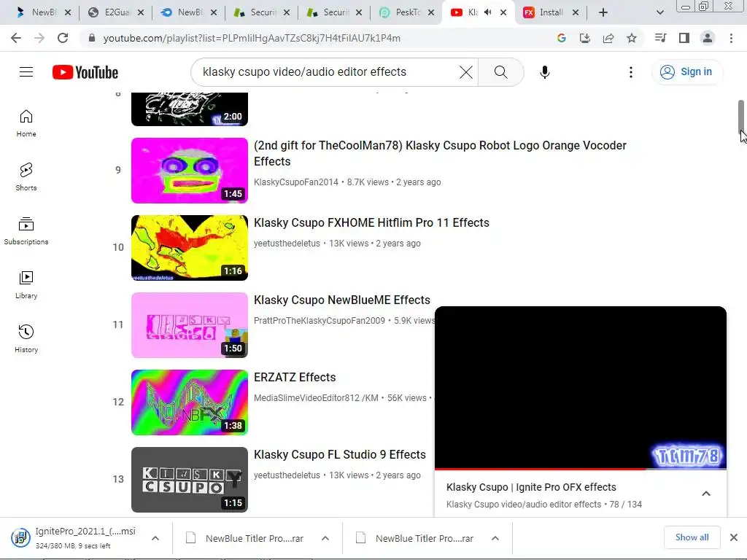Open the YouTube guide hamburger menu

tap(26, 72)
